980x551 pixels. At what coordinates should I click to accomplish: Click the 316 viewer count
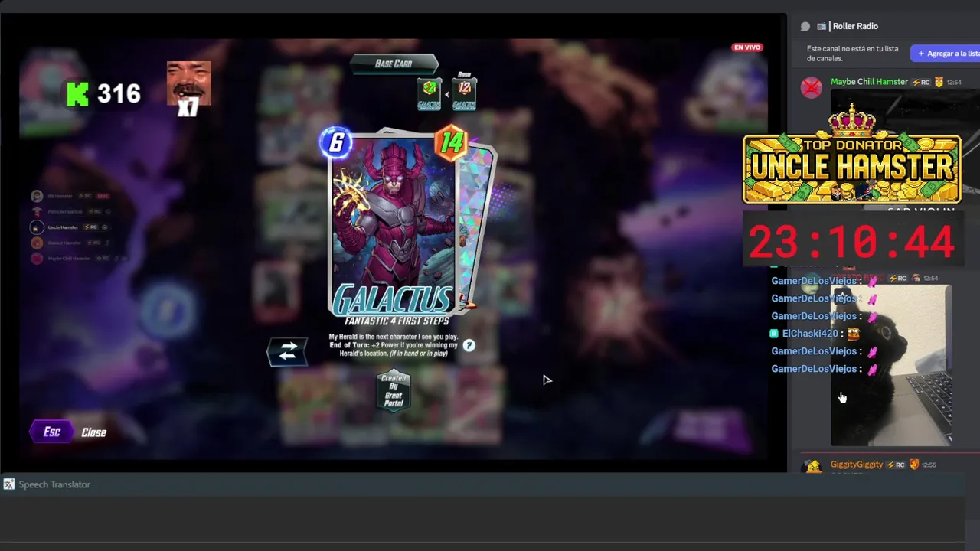(x=119, y=94)
